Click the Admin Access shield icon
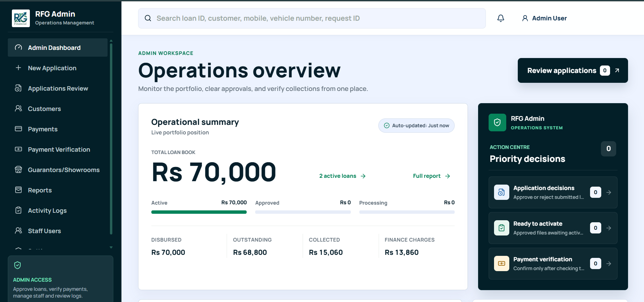 pyautogui.click(x=18, y=265)
